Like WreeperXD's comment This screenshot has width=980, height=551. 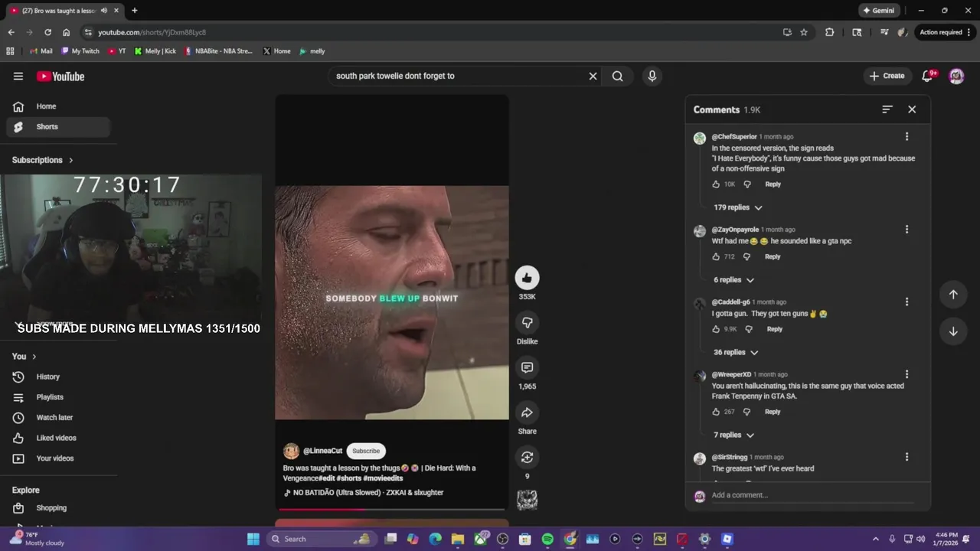716,412
